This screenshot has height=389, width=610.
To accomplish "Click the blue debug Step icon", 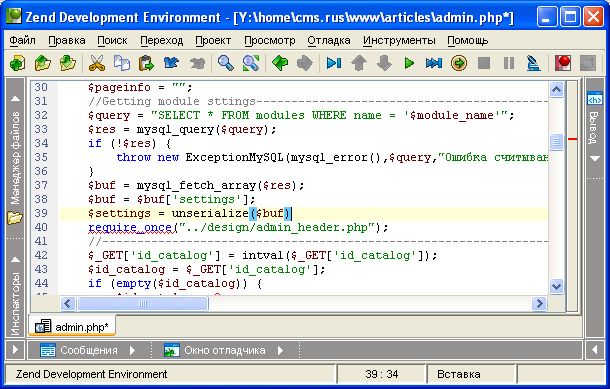I will point(334,63).
